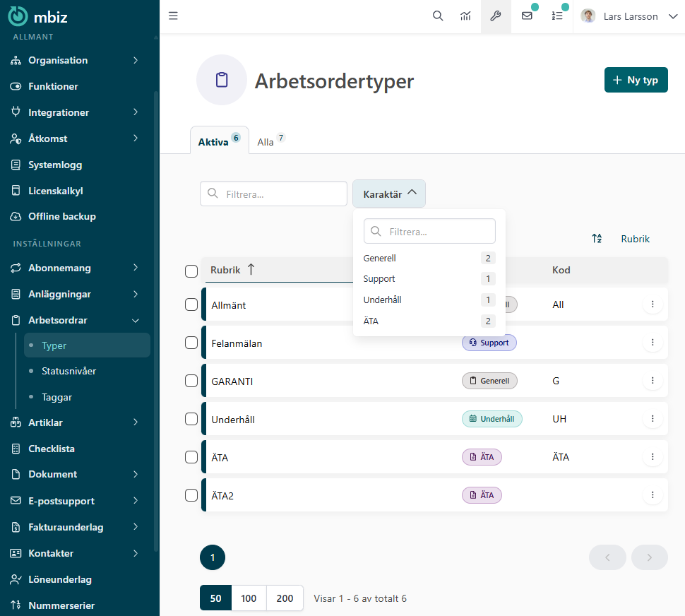
Task: Check the Felanmälan row checkbox
Action: tap(191, 343)
